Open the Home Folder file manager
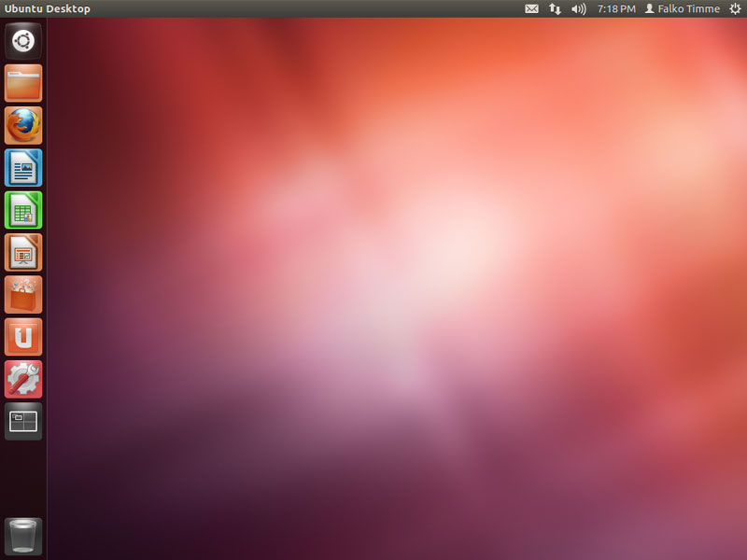747x560 pixels. coord(23,83)
